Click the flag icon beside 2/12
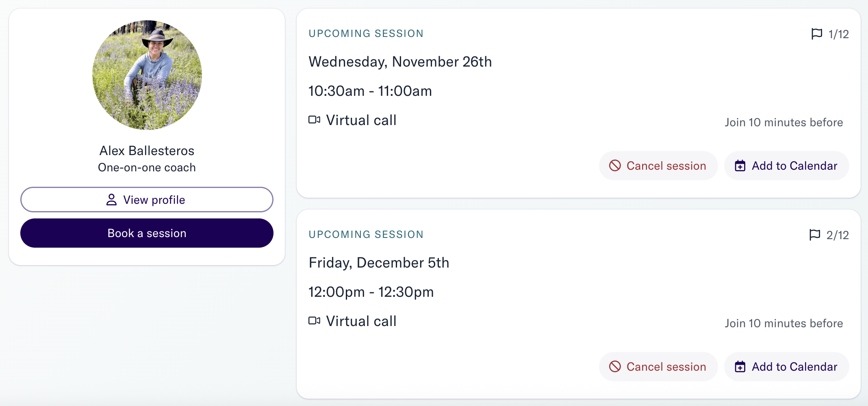This screenshot has width=868, height=406. pyautogui.click(x=814, y=235)
